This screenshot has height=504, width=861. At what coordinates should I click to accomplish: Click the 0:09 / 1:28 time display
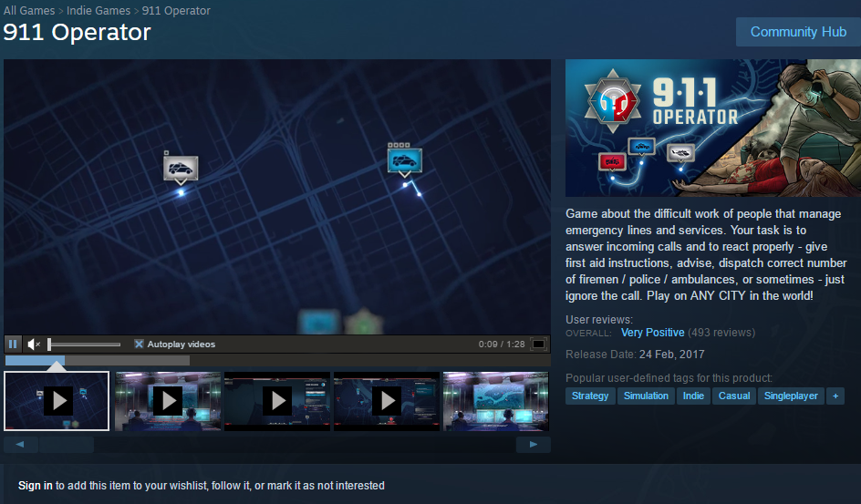tap(502, 345)
